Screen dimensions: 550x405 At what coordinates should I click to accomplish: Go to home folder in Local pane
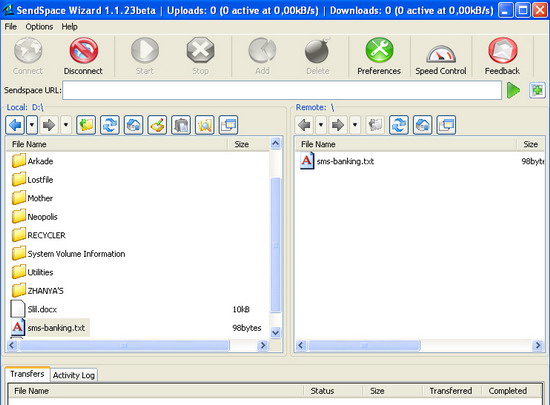click(134, 125)
